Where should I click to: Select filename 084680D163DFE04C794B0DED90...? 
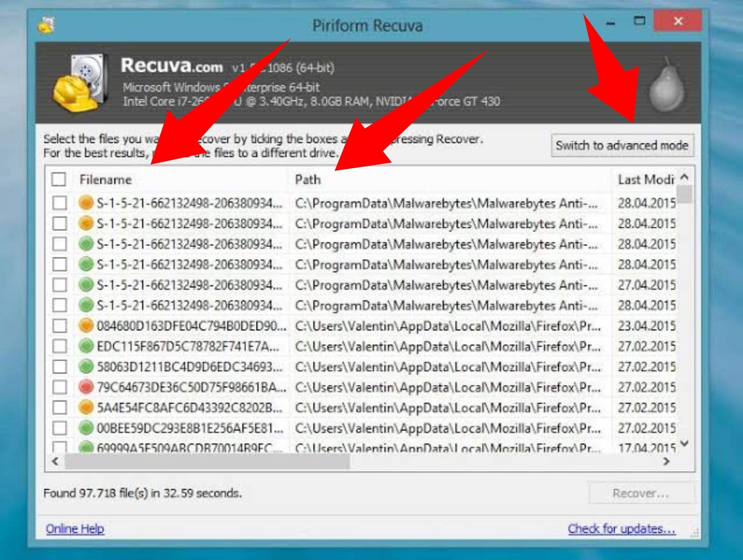tap(192, 326)
